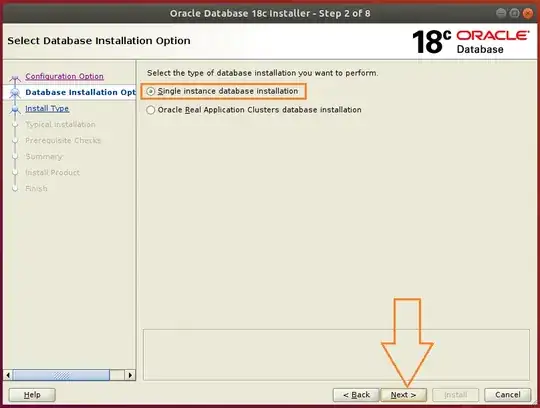The width and height of the screenshot is (540, 408).
Task: Click the Oracle 18c Database logo
Action: tap(470, 42)
